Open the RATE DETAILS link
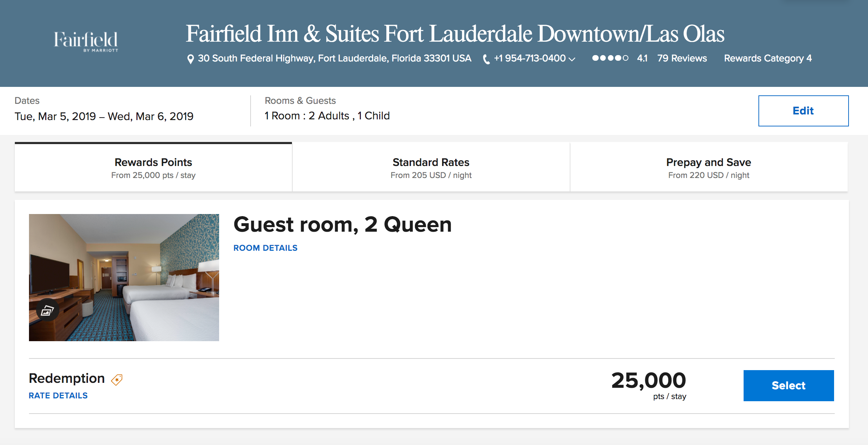Image resolution: width=868 pixels, height=445 pixels. 58,396
